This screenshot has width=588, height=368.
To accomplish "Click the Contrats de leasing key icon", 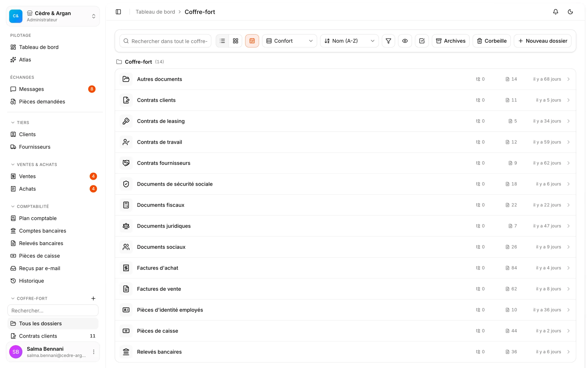I will click(126, 121).
